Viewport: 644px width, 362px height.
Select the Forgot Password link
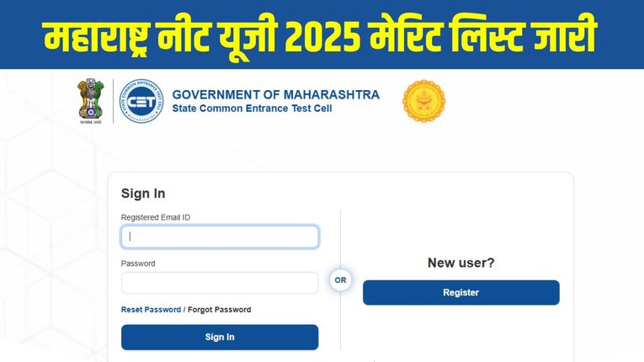(219, 310)
